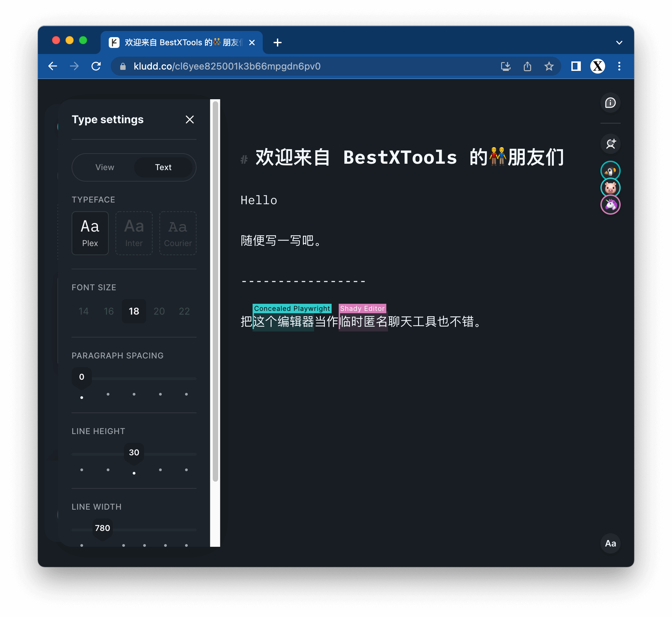The width and height of the screenshot is (672, 617).
Task: Click the paragraph spacing slider handle
Action: (x=82, y=378)
